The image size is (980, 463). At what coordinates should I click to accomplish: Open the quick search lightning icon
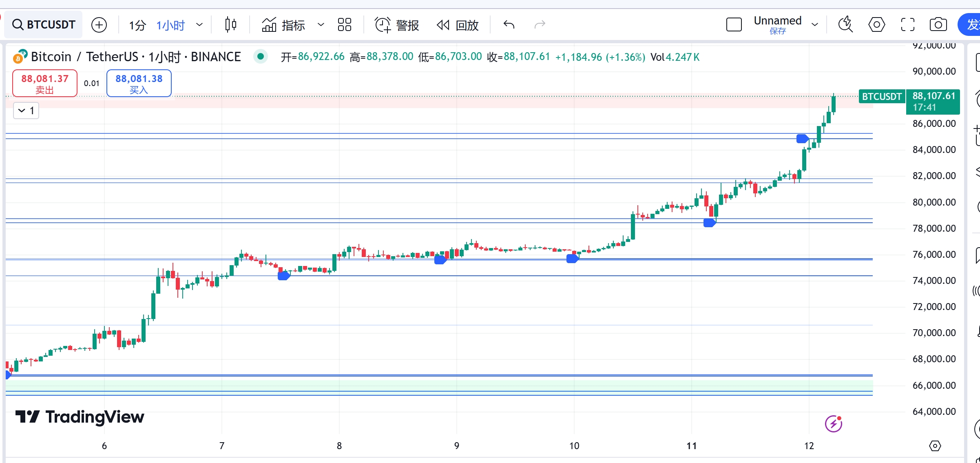[846, 24]
